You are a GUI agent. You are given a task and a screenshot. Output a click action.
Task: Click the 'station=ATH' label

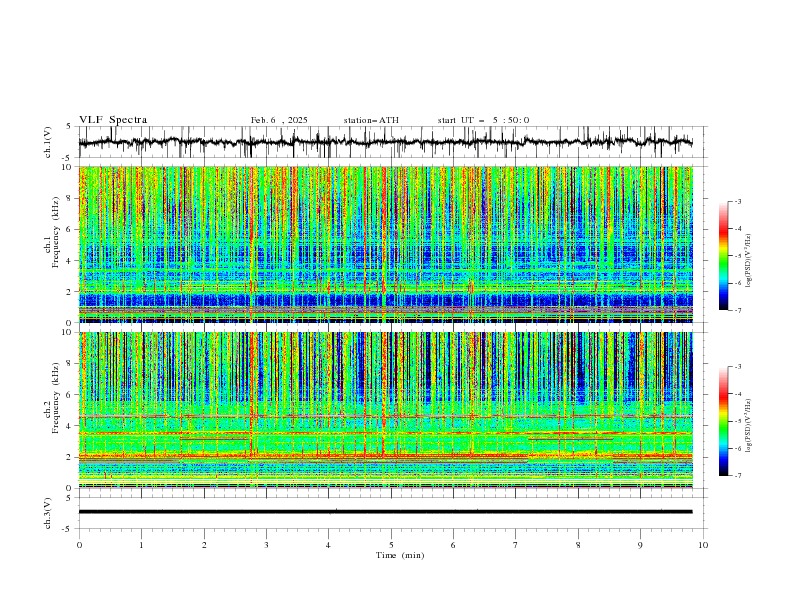point(371,120)
